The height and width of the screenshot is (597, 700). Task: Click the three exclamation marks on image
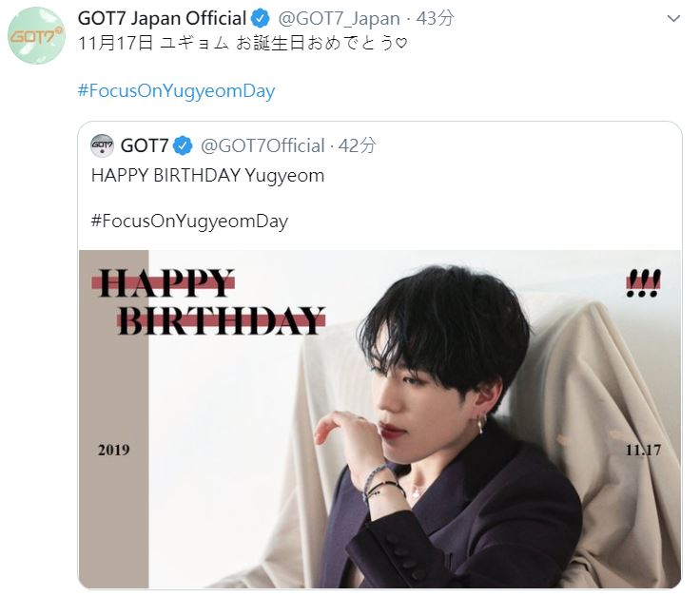(x=644, y=280)
